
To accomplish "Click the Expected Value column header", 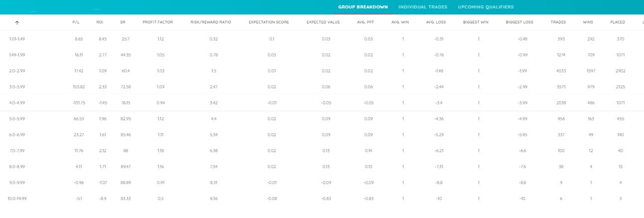I will pos(323,22).
